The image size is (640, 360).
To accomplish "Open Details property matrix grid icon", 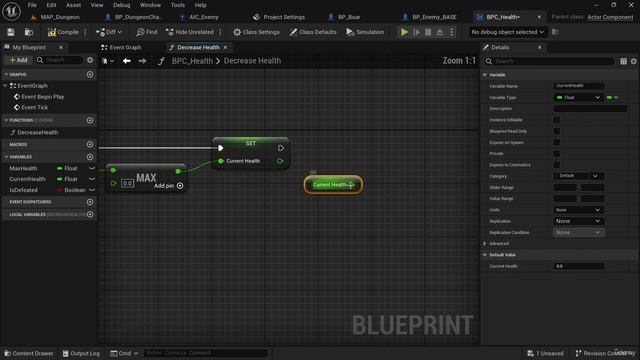I will pos(623,61).
